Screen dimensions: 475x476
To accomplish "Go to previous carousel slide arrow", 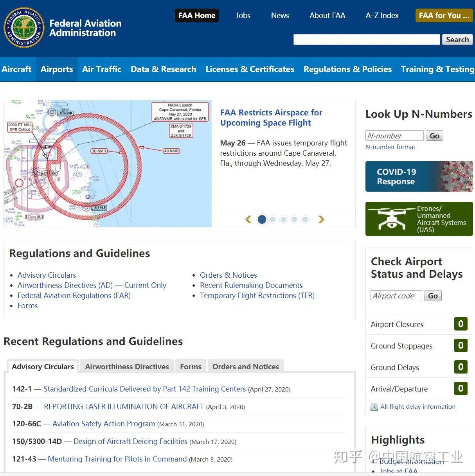I will click(248, 219).
